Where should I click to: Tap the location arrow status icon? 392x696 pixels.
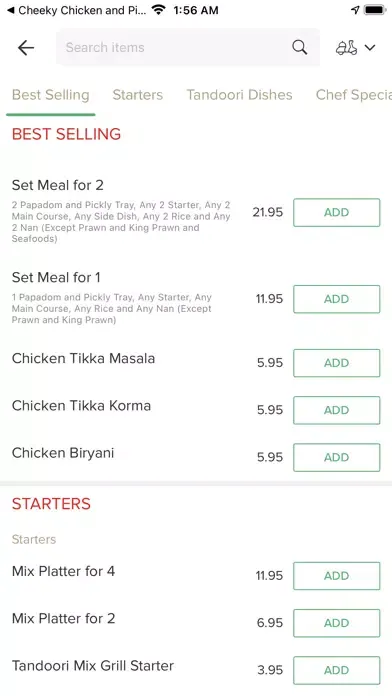tap(355, 10)
